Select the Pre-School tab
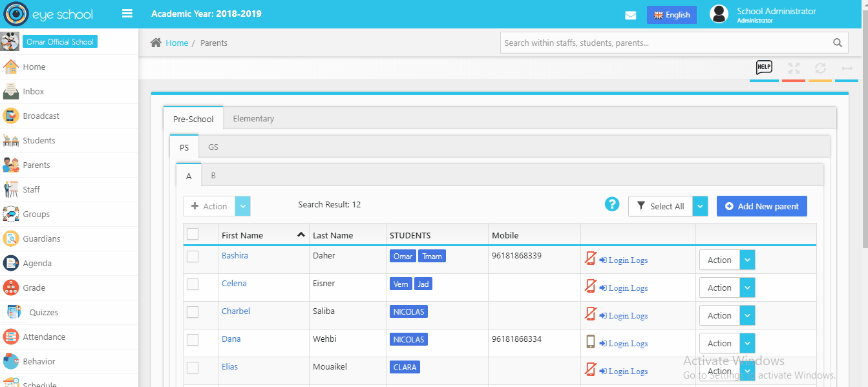 193,119
